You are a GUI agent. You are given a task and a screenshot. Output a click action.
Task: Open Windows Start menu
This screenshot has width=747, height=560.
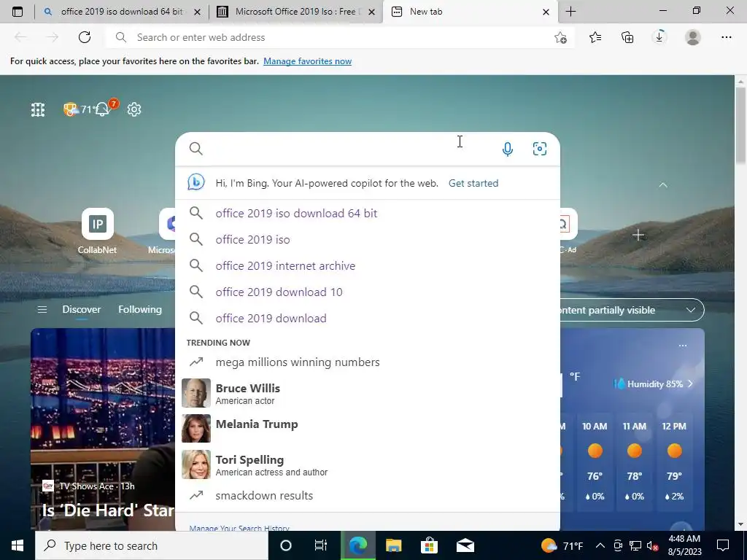pyautogui.click(x=18, y=545)
